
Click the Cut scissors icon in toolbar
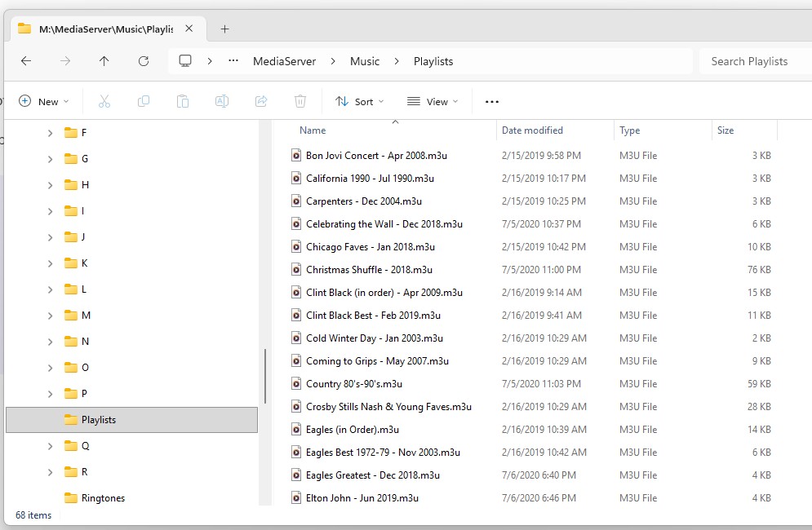pyautogui.click(x=104, y=101)
